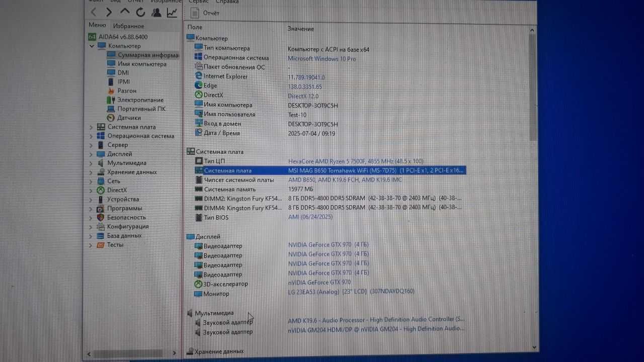Click the Разгон flame icon
This screenshot has width=644, height=362.
[x=111, y=91]
